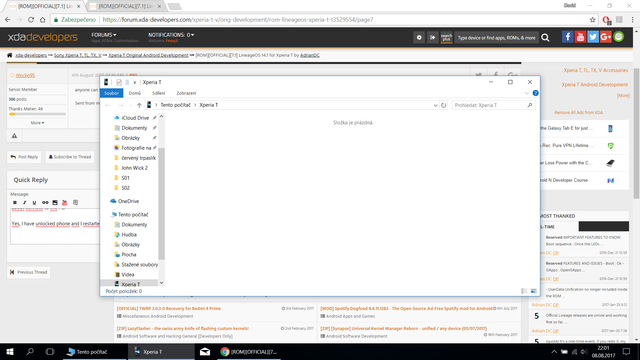Expand the Explorer ribbon chevron
The width and height of the screenshot is (640, 360).
[527, 93]
